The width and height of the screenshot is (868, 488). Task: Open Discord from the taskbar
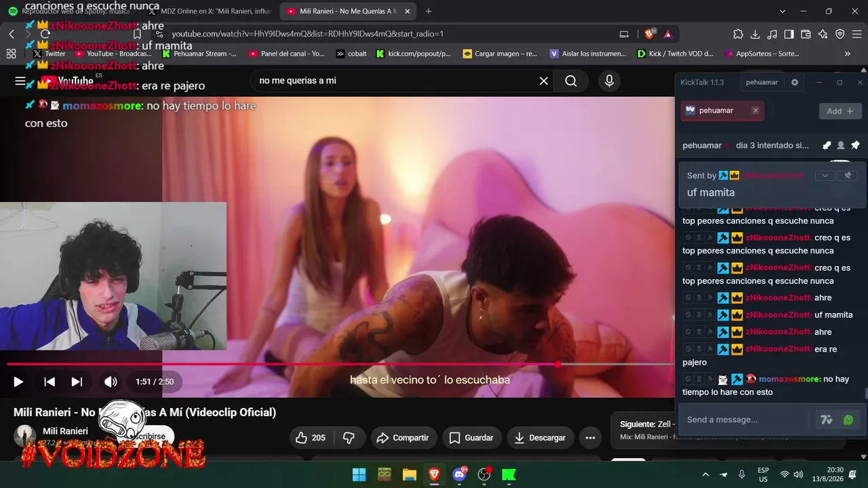pos(459,474)
